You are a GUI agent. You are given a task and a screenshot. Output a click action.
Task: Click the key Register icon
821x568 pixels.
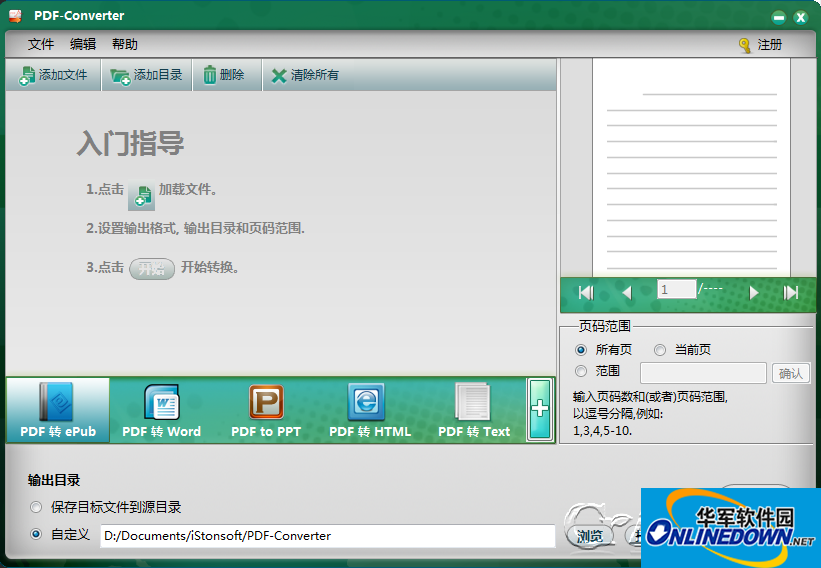click(745, 46)
